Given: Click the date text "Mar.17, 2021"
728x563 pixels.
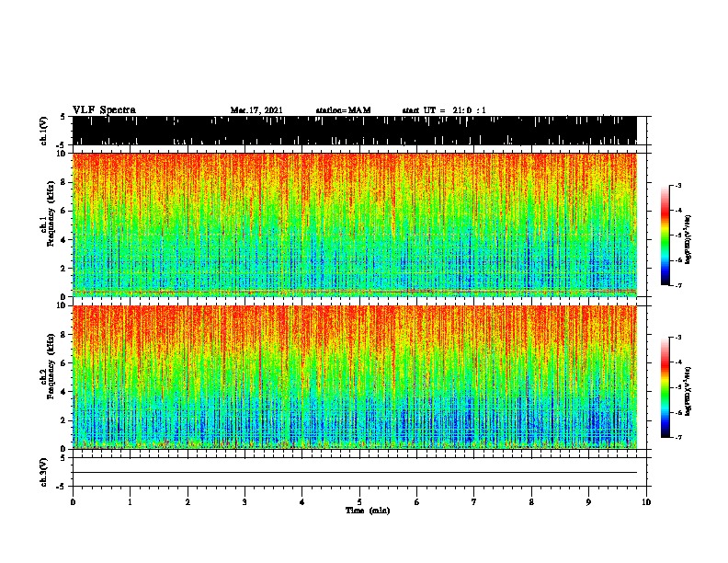Looking at the screenshot, I should 256,110.
